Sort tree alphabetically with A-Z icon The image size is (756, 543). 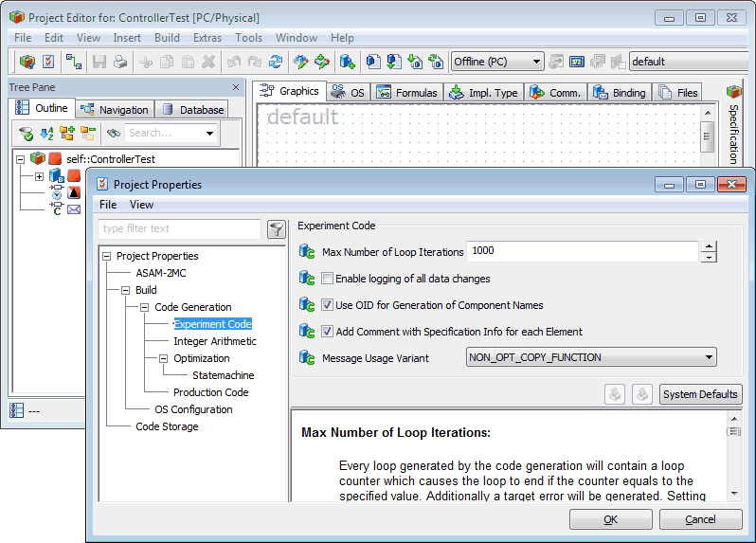click(46, 133)
